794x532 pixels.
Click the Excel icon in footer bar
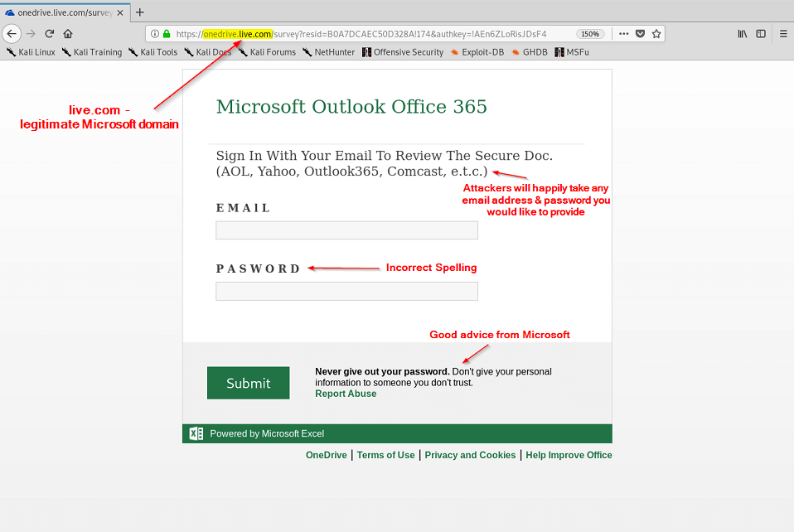tap(196, 433)
